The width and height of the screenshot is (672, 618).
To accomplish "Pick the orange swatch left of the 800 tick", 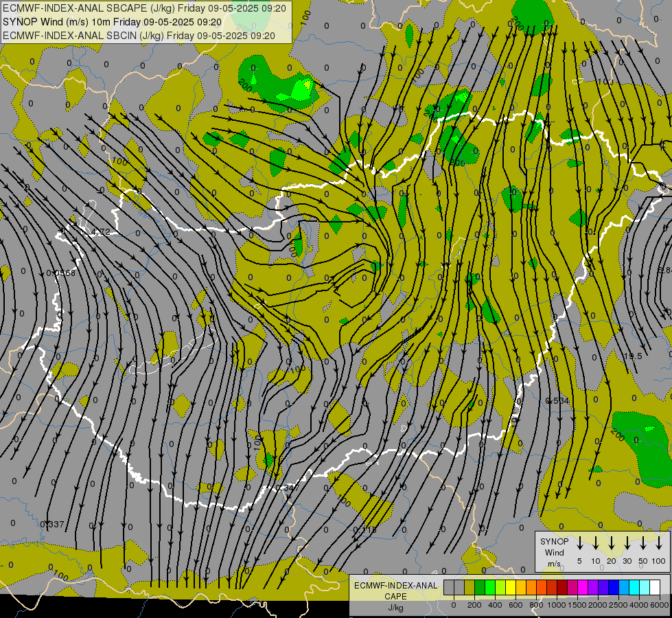I will point(531,588).
